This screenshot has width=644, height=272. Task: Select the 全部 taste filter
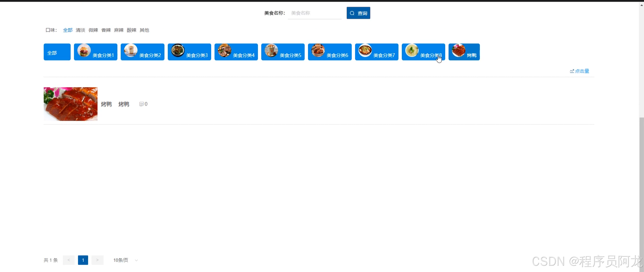point(67,30)
